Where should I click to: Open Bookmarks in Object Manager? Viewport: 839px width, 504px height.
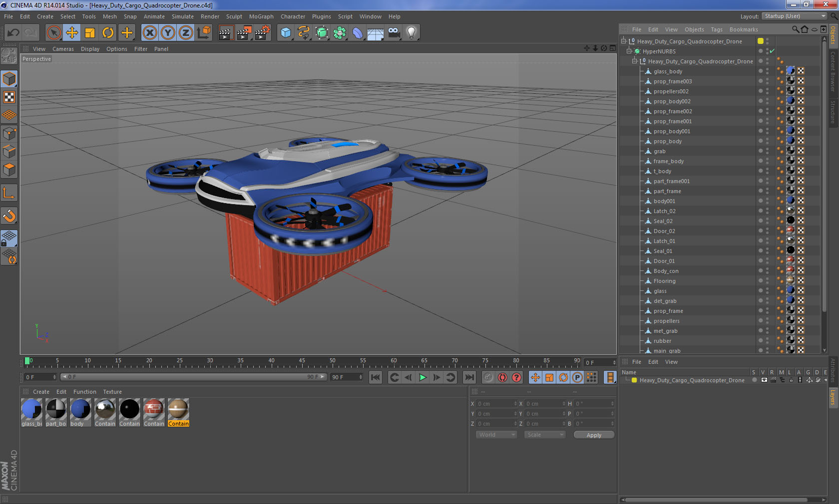[x=744, y=29]
